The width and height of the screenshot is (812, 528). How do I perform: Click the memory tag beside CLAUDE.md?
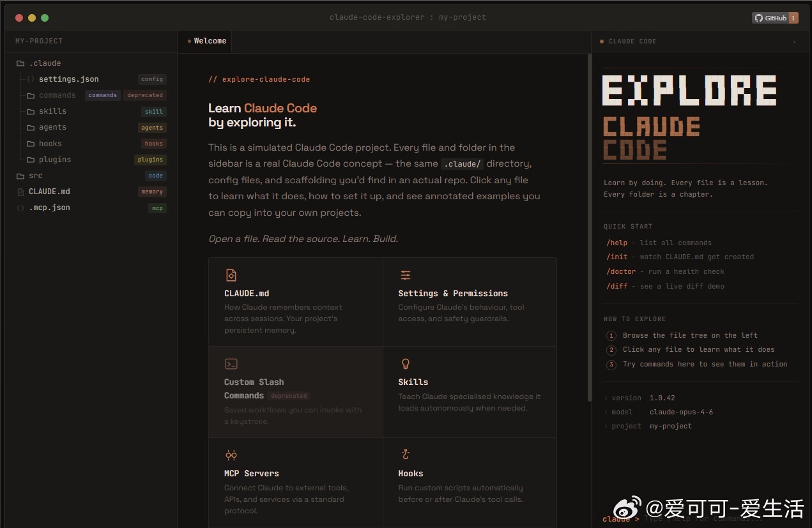point(152,192)
